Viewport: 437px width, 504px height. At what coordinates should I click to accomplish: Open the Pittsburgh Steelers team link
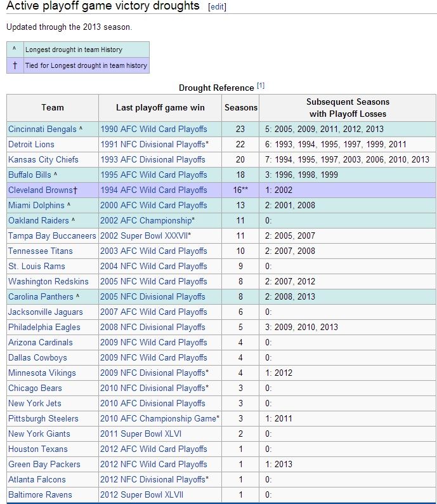point(43,418)
